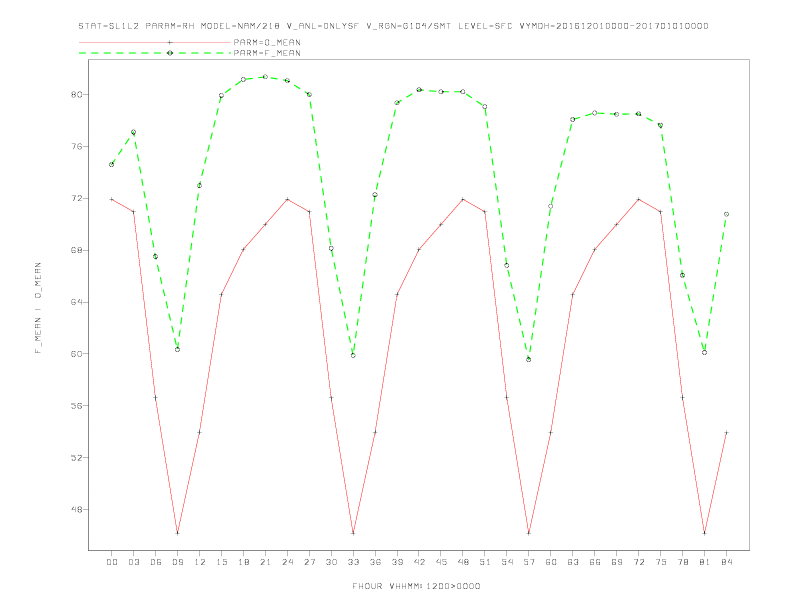792x612 pixels.
Task: Click the x-axis tick label 21
Action: pos(265,562)
